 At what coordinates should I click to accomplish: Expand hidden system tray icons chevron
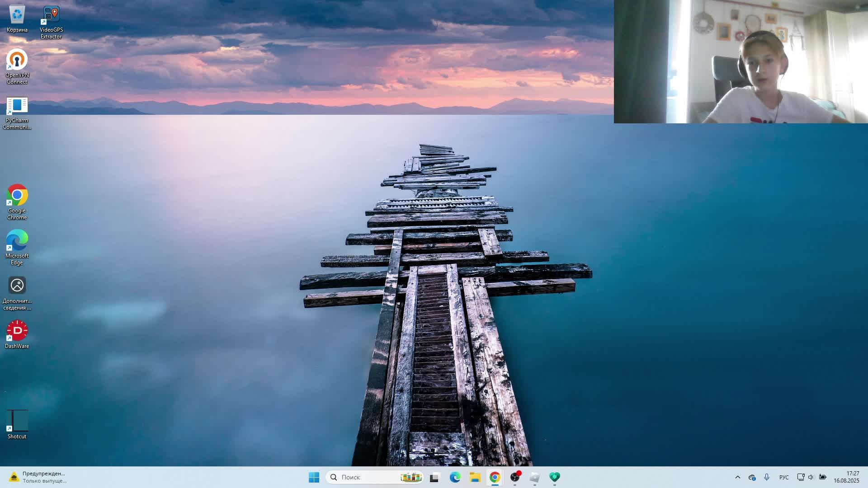tap(738, 477)
